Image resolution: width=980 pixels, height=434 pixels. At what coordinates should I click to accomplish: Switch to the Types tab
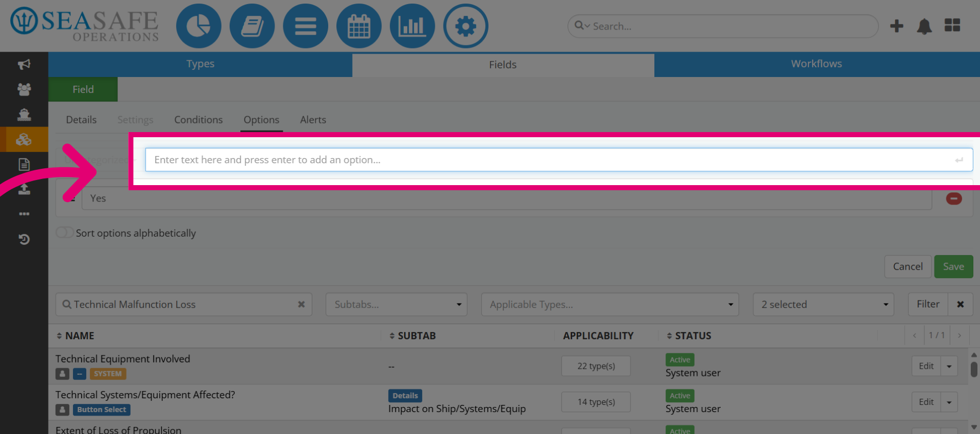tap(200, 64)
